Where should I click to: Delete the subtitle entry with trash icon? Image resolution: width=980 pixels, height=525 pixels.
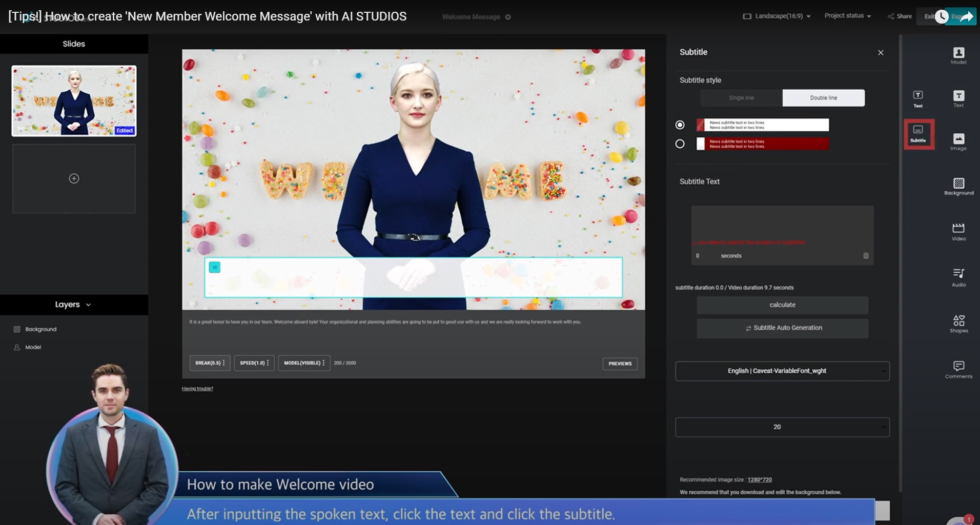click(866, 255)
